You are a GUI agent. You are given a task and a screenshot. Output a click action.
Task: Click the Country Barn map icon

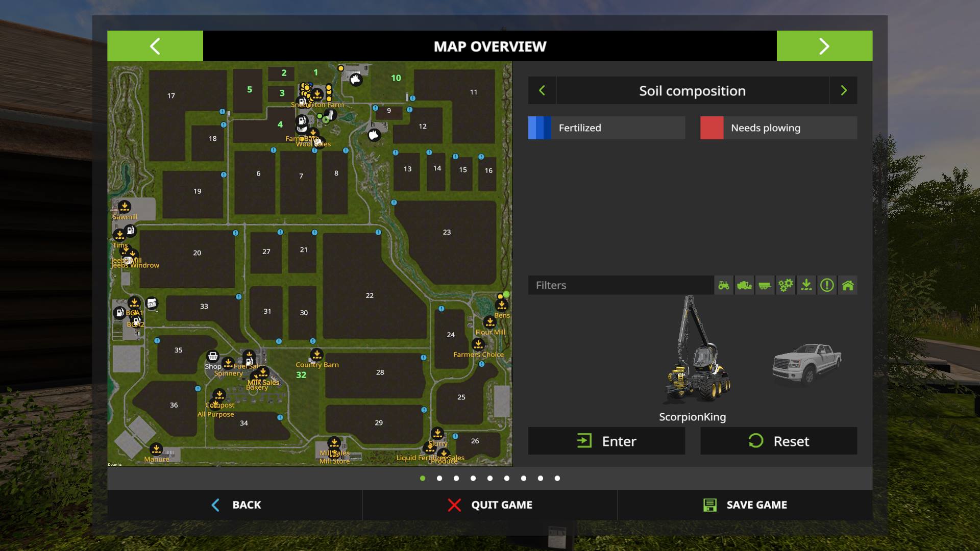[316, 355]
